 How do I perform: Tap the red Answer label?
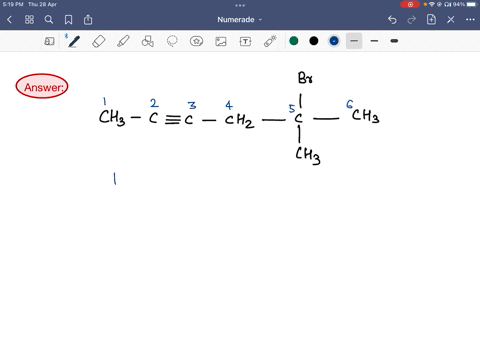pos(42,86)
